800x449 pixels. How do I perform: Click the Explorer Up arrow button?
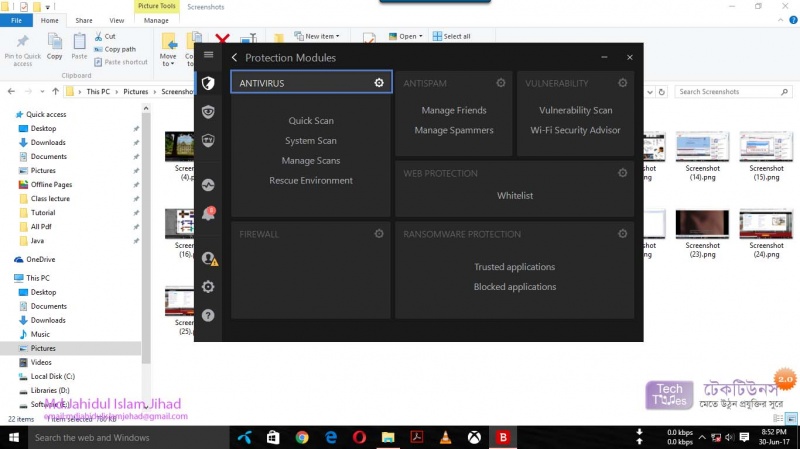[56, 91]
